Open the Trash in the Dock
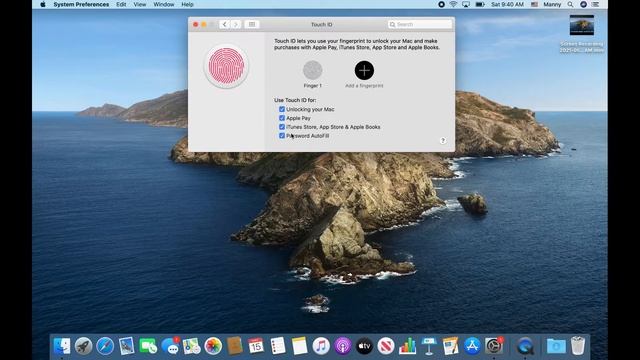 (578, 346)
